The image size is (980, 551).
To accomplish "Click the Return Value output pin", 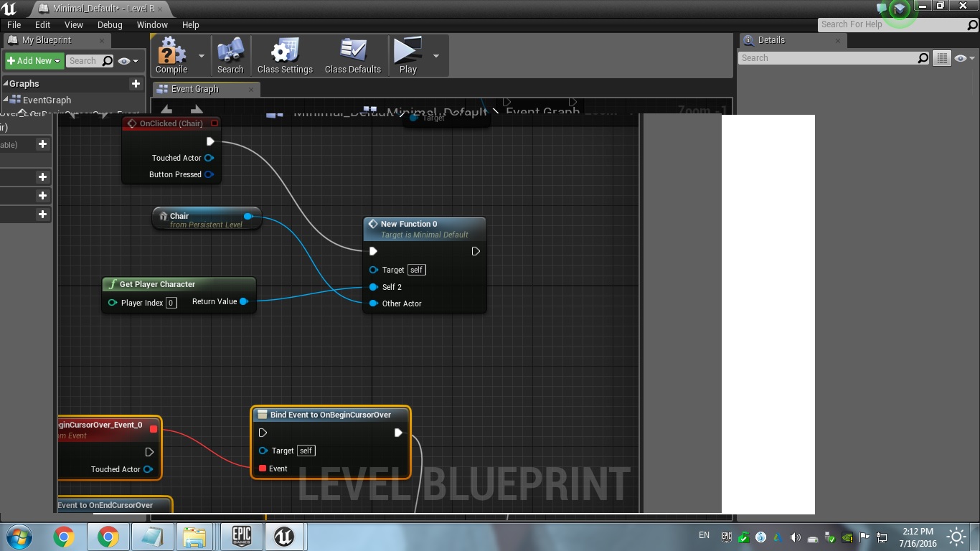I will pyautogui.click(x=244, y=302).
